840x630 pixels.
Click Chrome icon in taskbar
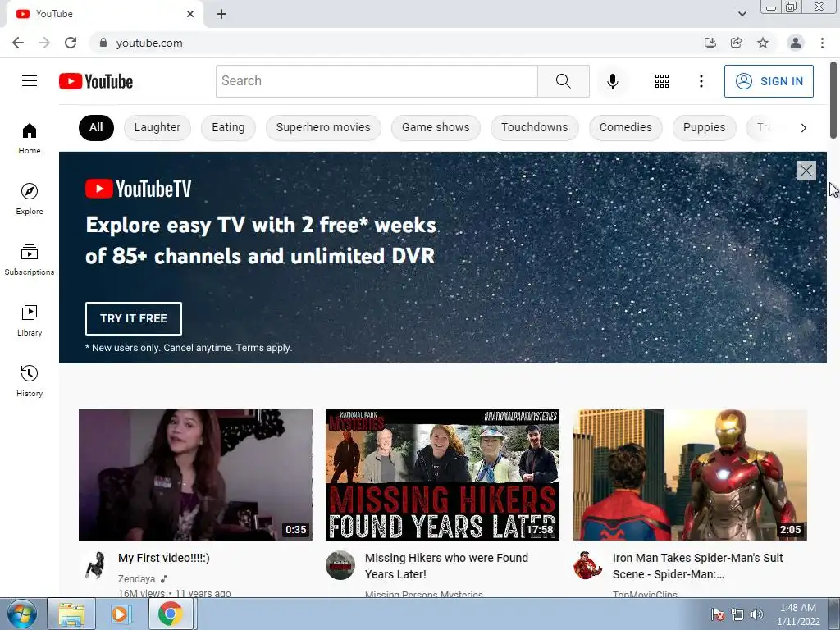click(171, 614)
